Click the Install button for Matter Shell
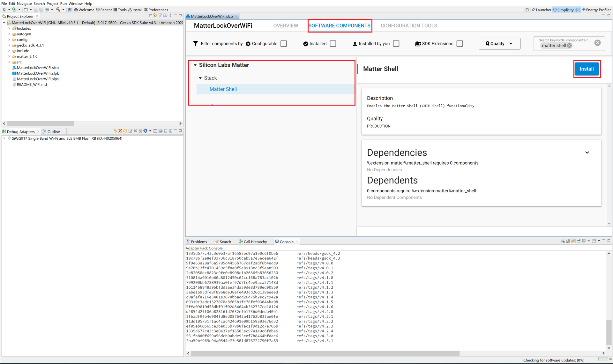 point(587,69)
